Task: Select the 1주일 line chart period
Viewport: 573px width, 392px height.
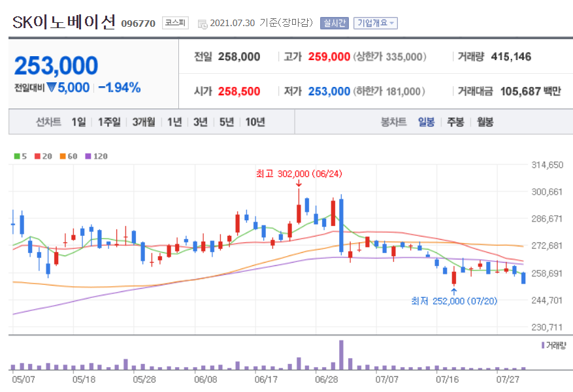Action: click(x=109, y=122)
